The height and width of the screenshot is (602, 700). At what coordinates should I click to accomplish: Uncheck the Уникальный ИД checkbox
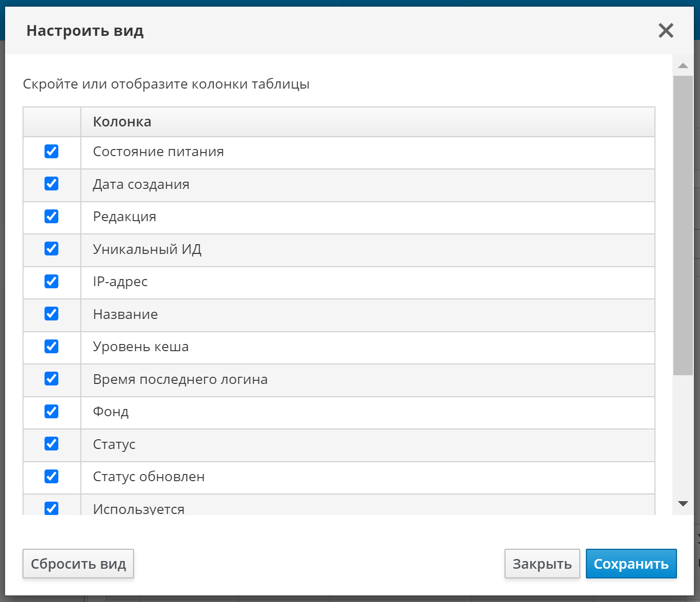52,249
